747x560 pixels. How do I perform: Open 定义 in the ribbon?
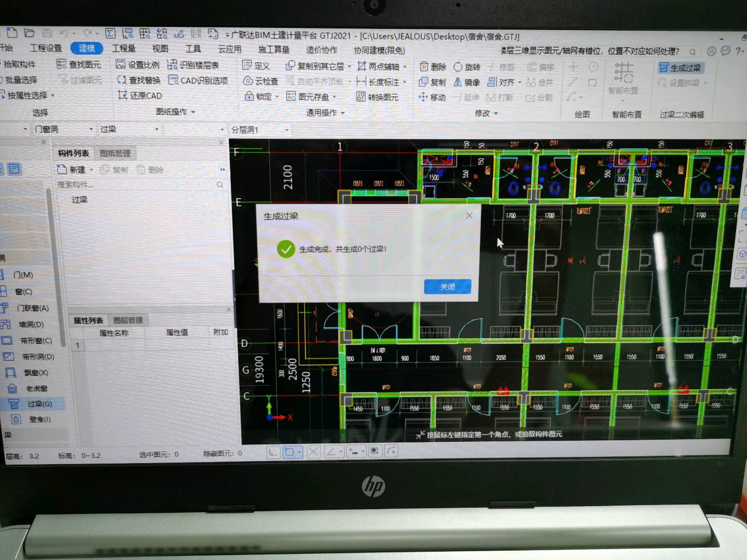click(256, 65)
